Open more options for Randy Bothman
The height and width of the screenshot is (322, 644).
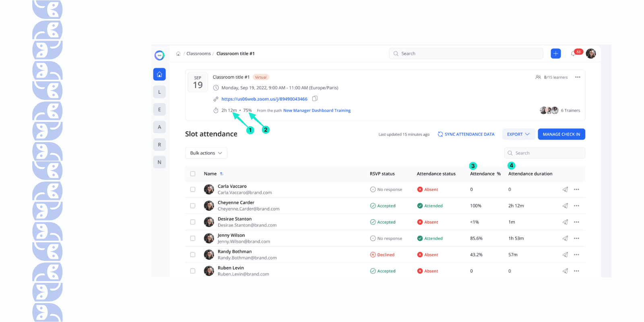coord(577,255)
